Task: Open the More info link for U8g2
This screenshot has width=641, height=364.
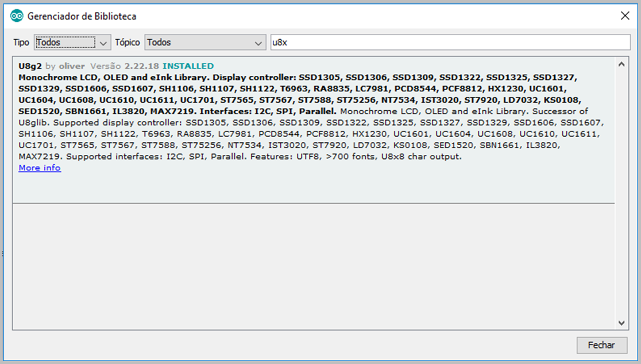Action: [40, 168]
